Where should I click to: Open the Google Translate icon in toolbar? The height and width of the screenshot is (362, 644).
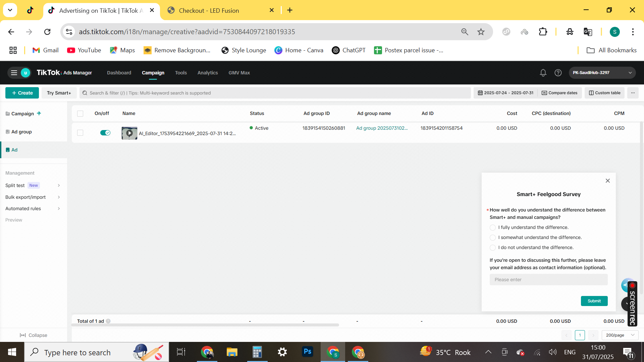588,32
